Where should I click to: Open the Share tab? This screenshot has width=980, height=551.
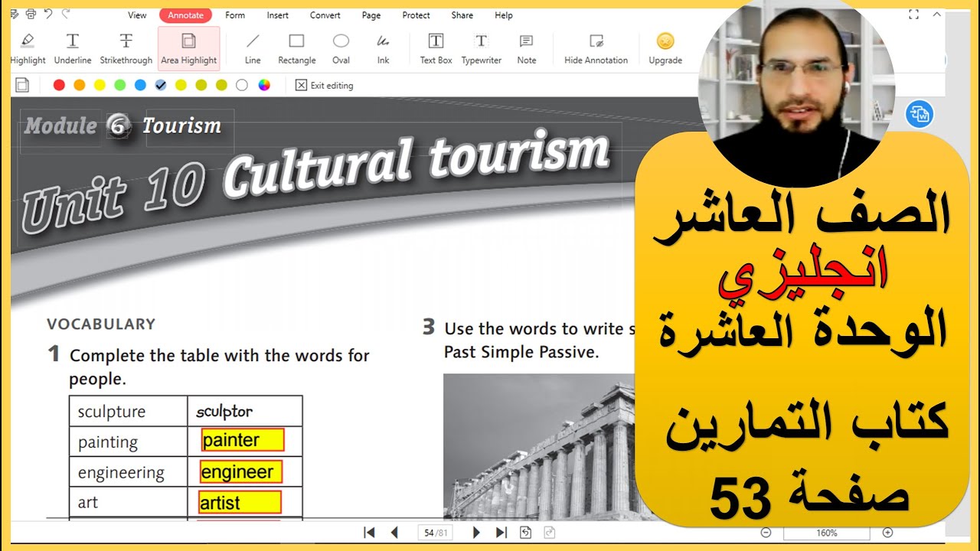462,15
